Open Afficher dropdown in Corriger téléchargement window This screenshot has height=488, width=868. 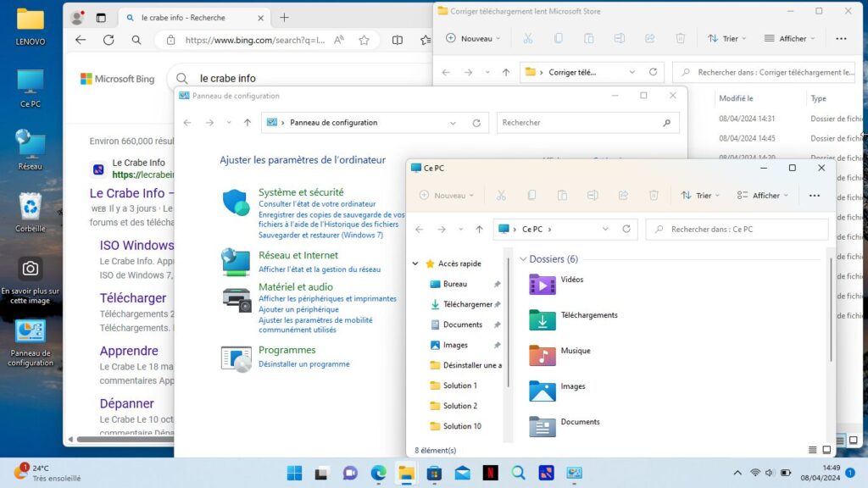point(789,39)
